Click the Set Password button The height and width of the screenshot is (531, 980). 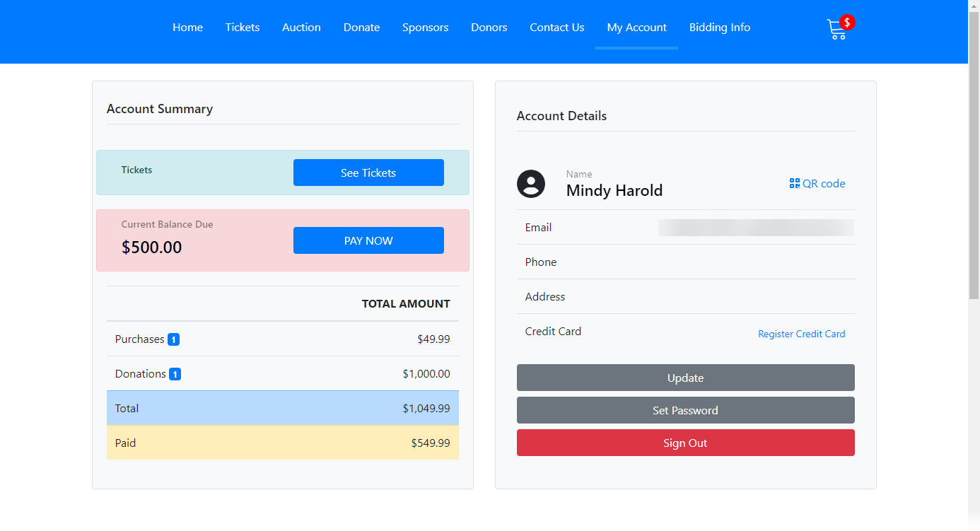685,410
